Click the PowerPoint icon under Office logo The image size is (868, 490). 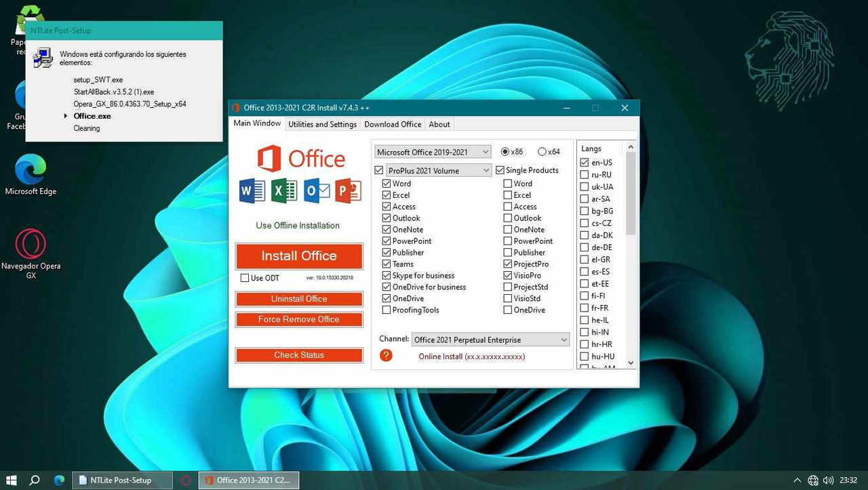point(349,191)
